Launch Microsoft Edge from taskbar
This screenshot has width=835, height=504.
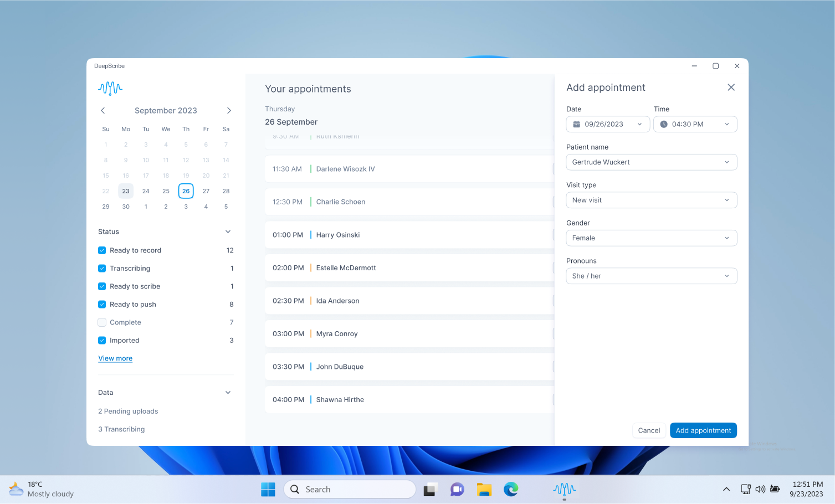pyautogui.click(x=511, y=490)
